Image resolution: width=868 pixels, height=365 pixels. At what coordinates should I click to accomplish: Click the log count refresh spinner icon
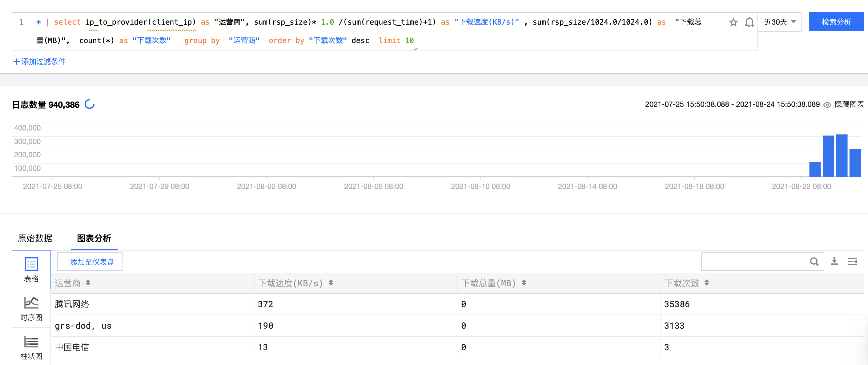[90, 104]
